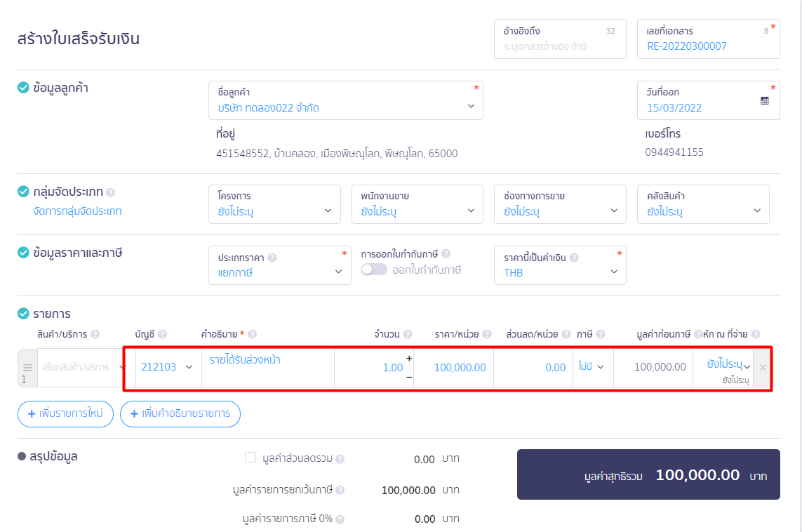This screenshot has height=532, width=802.
Task: Toggle ออกใบกำกับภาษี switch on
Action: [374, 270]
